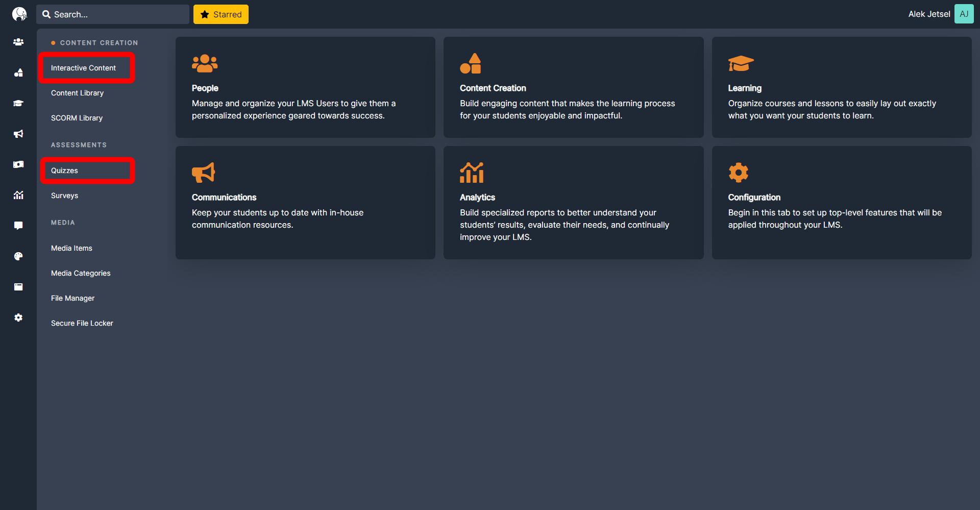Viewport: 980px width, 510px height.
Task: Open the Configuration card title
Action: [754, 197]
